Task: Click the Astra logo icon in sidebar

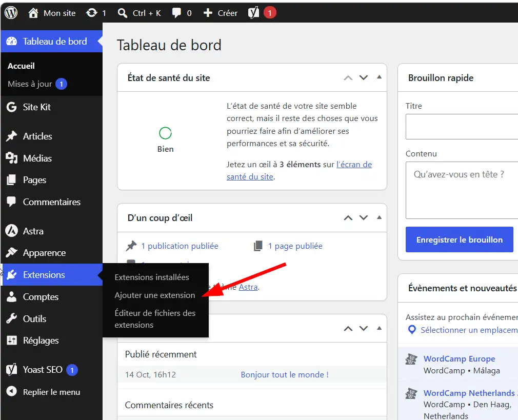Action: (12, 231)
